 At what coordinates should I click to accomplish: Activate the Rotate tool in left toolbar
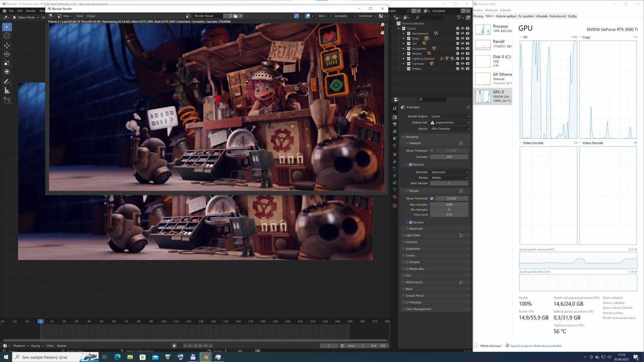point(7,54)
